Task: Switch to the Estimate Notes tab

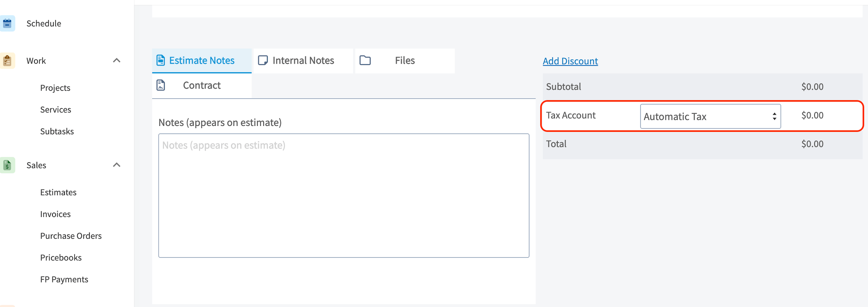Action: tap(202, 61)
